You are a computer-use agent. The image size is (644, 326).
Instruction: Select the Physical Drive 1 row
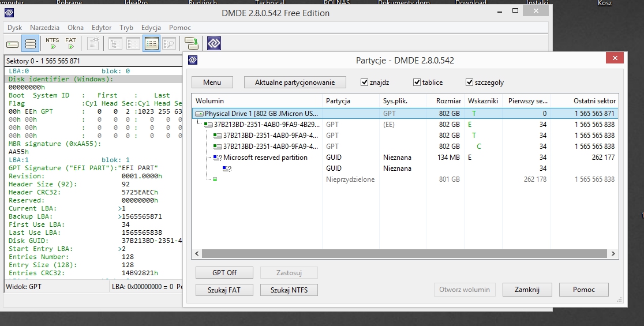(405, 113)
